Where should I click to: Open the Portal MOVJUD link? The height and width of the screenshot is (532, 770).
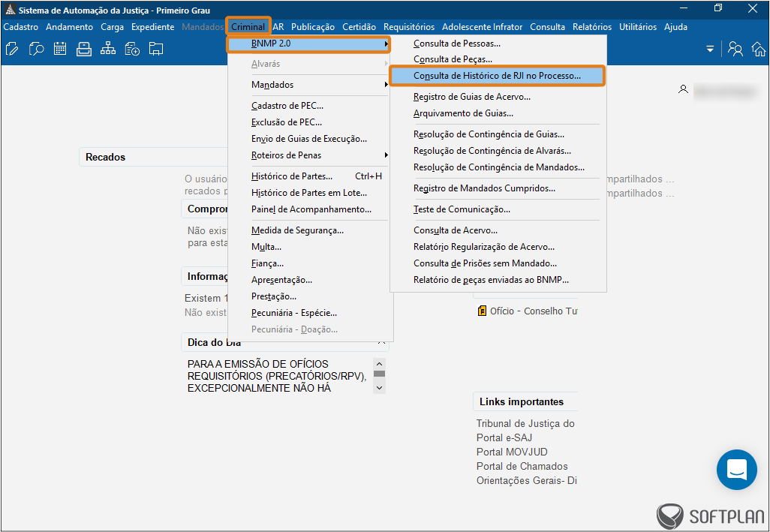[x=512, y=452]
